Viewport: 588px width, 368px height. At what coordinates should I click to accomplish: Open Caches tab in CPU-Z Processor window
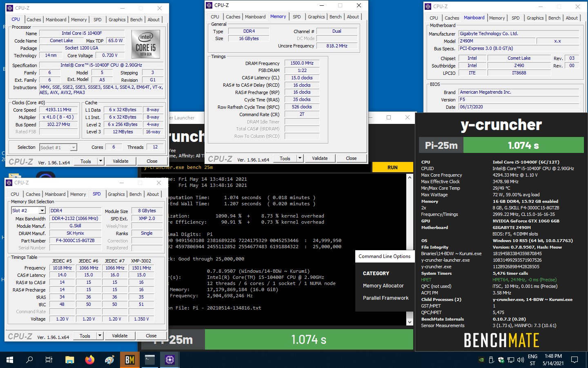coord(34,20)
